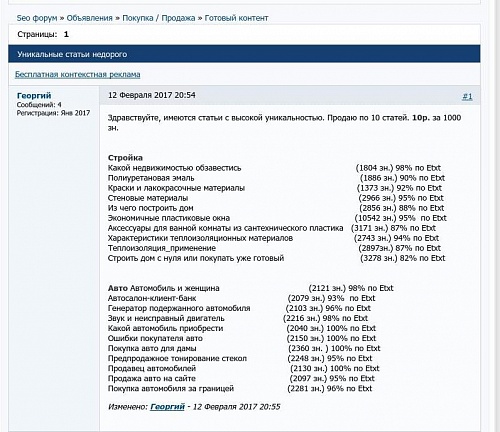
Task: View the profile of user Георгий
Action: point(34,96)
